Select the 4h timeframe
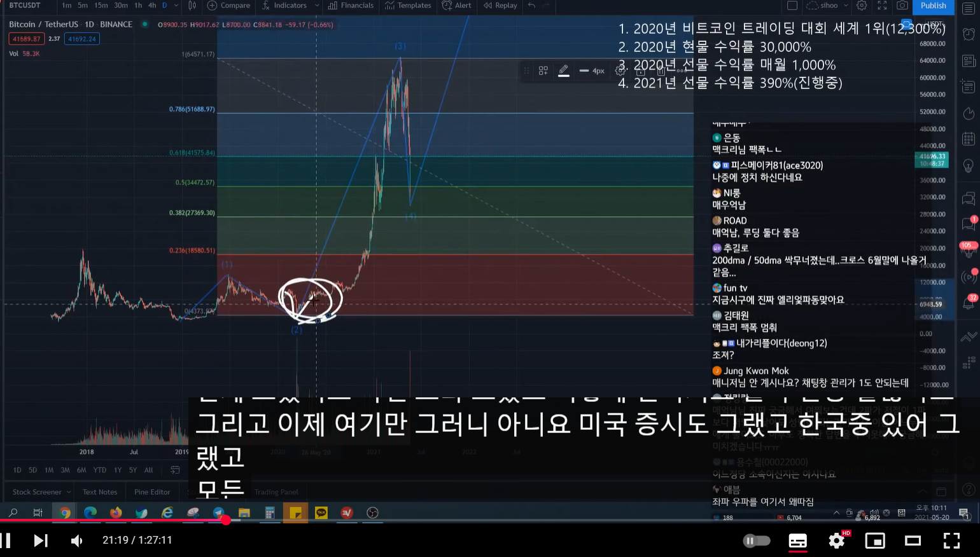Viewport: 980px width, 557px height. (x=152, y=6)
